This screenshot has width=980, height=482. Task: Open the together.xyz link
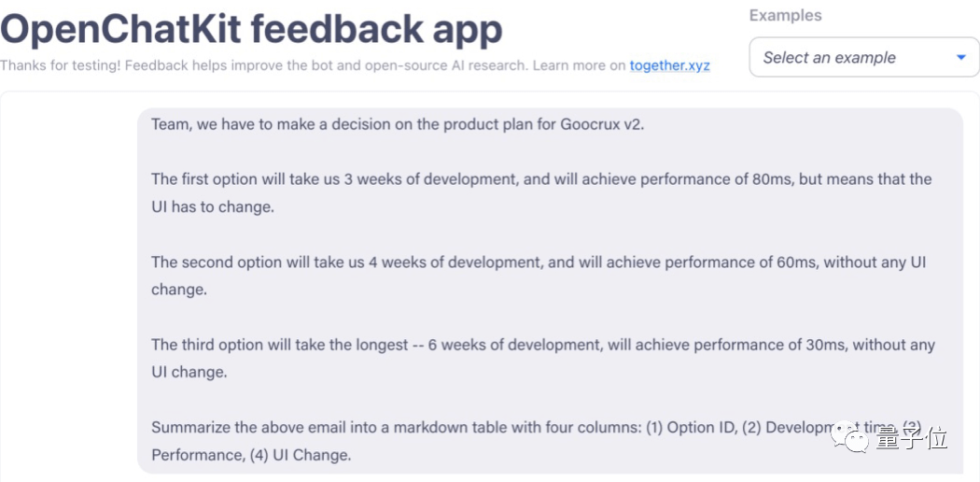669,65
